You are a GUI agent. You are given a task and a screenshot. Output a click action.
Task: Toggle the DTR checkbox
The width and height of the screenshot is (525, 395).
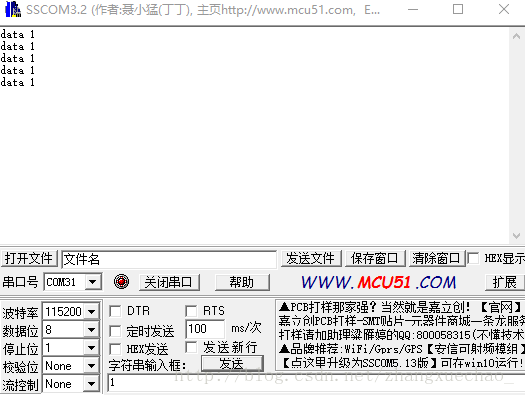[115, 311]
